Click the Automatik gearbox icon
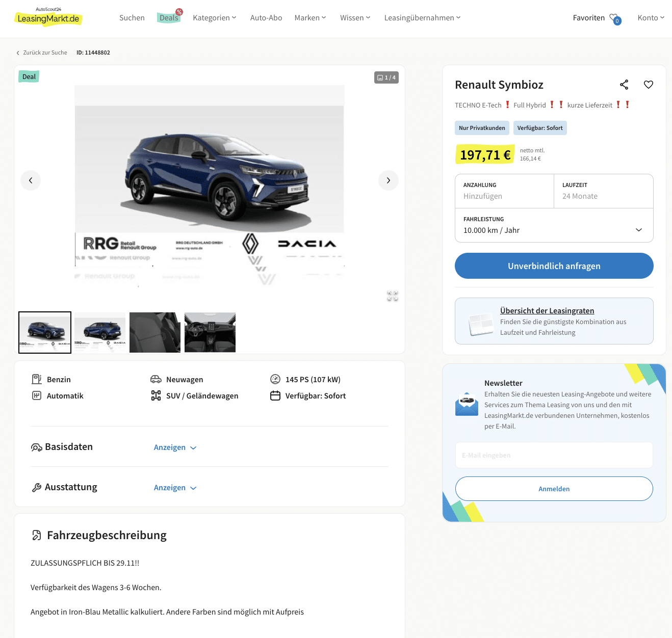 click(37, 395)
